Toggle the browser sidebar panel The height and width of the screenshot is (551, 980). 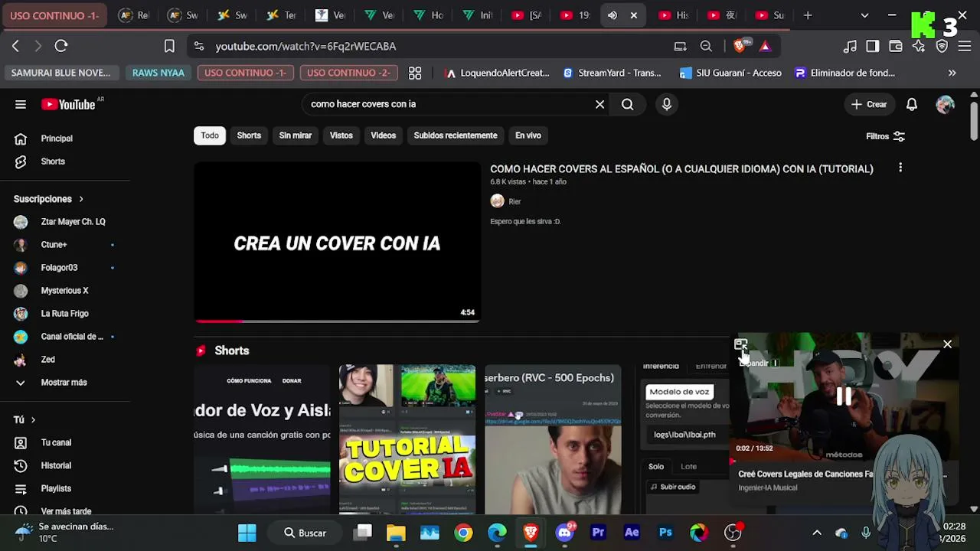pos(873,46)
